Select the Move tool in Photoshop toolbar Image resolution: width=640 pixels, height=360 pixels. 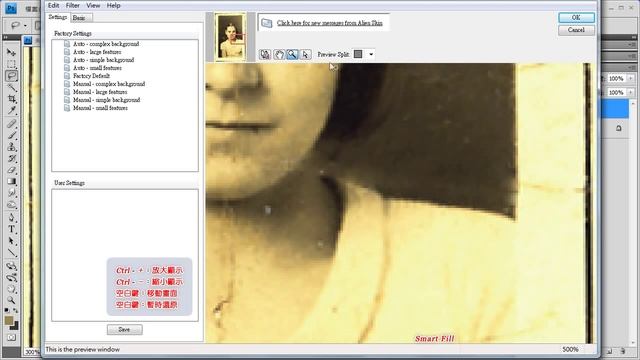coord(11,53)
